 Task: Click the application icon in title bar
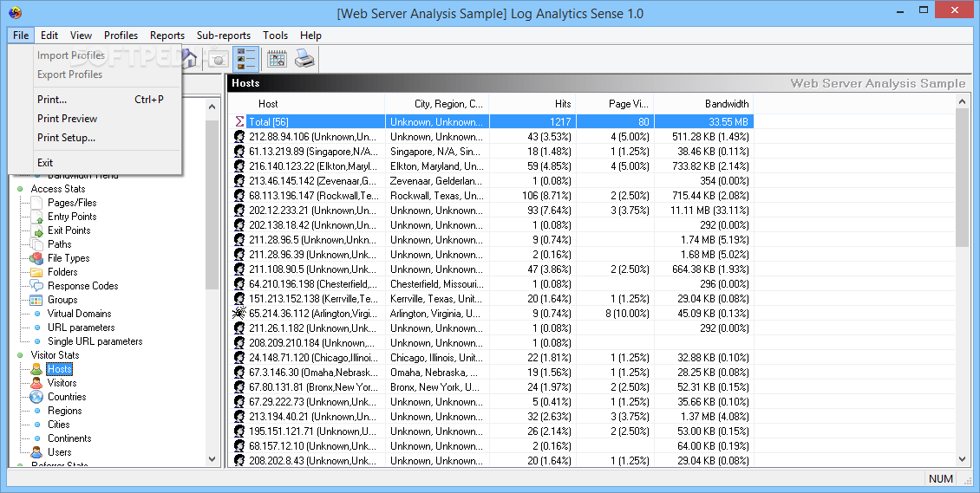click(15, 12)
